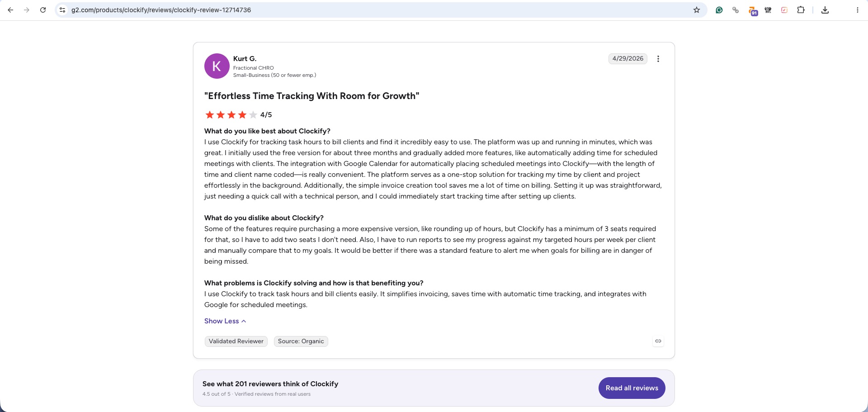This screenshot has width=868, height=412.
Task: Click What do you like best heading
Action: pyautogui.click(x=267, y=131)
